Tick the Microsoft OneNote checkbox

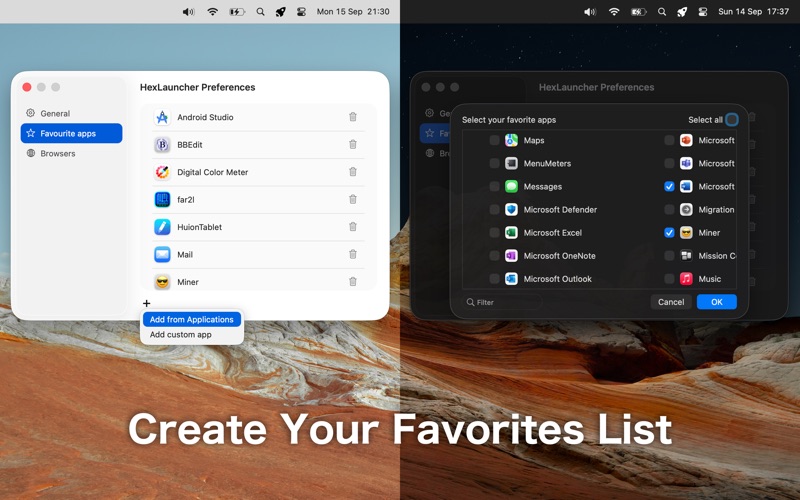tap(494, 256)
